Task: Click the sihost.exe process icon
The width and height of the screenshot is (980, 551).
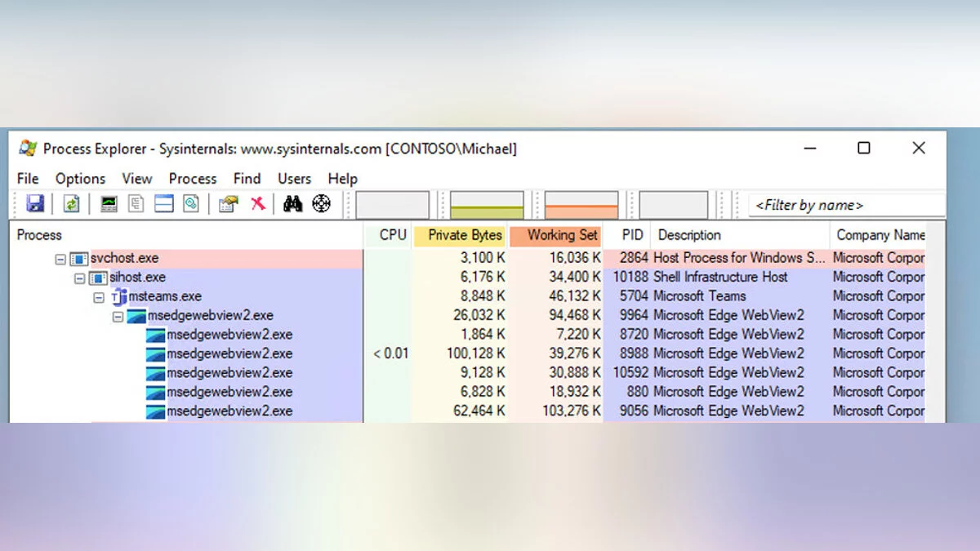Action: coord(99,278)
